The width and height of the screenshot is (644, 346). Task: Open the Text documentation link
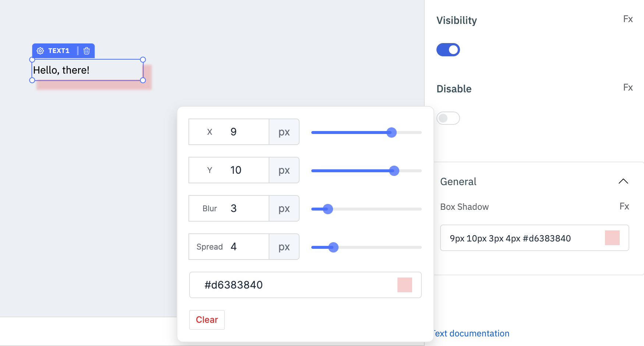point(472,333)
